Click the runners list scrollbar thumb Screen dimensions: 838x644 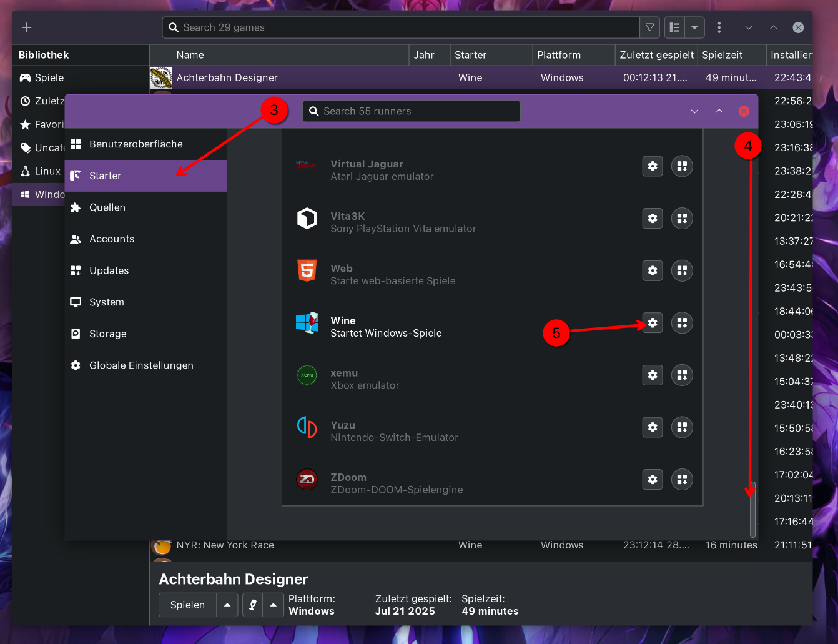(752, 509)
